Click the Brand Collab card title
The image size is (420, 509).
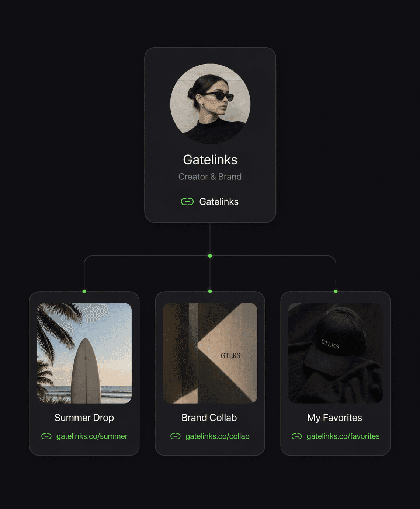pos(209,418)
